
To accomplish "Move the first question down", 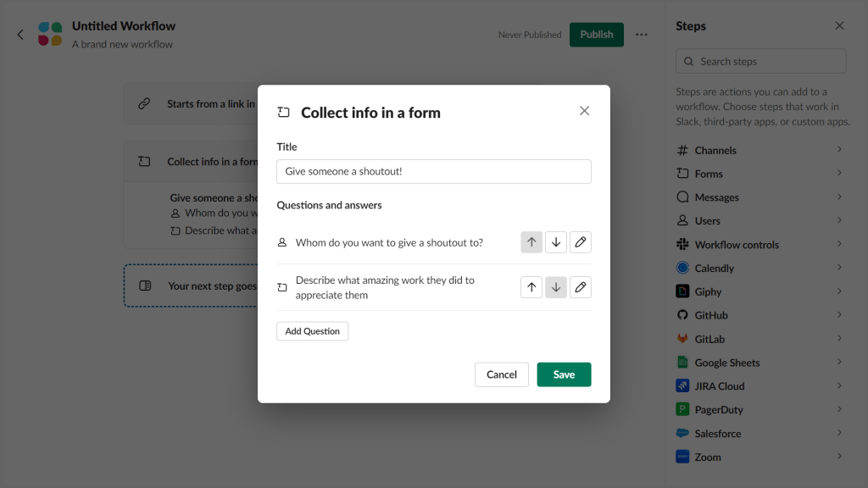I will [x=556, y=241].
